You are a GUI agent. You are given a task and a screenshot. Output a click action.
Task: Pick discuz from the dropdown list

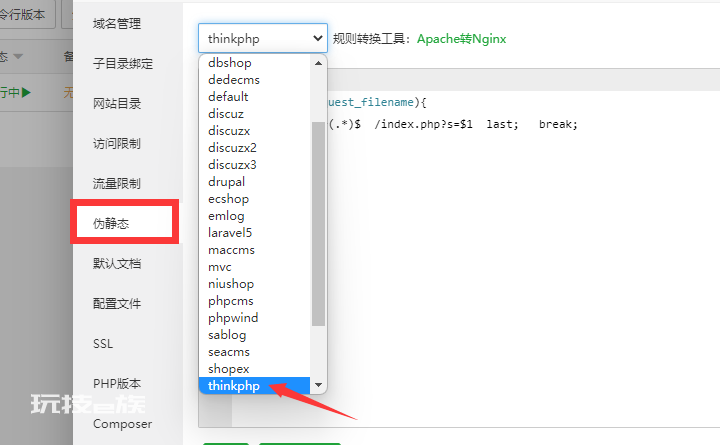pos(255,113)
